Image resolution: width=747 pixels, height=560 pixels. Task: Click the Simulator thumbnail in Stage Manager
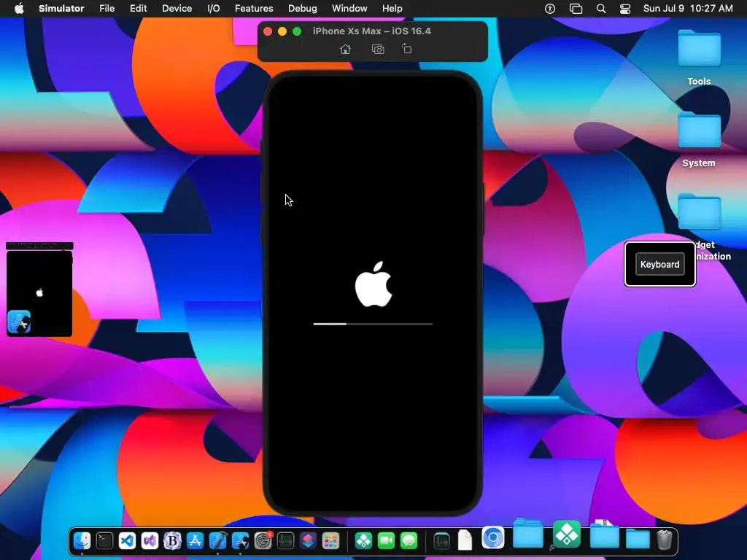point(39,289)
